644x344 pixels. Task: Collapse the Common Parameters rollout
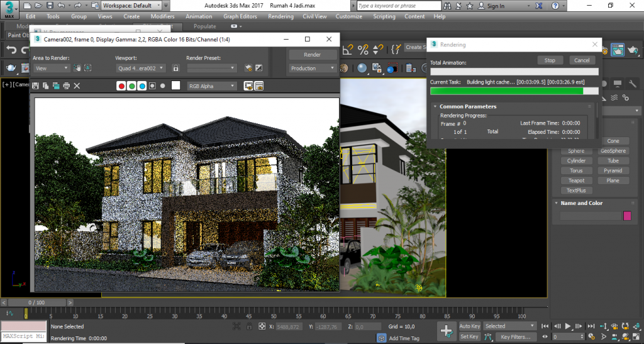click(435, 106)
